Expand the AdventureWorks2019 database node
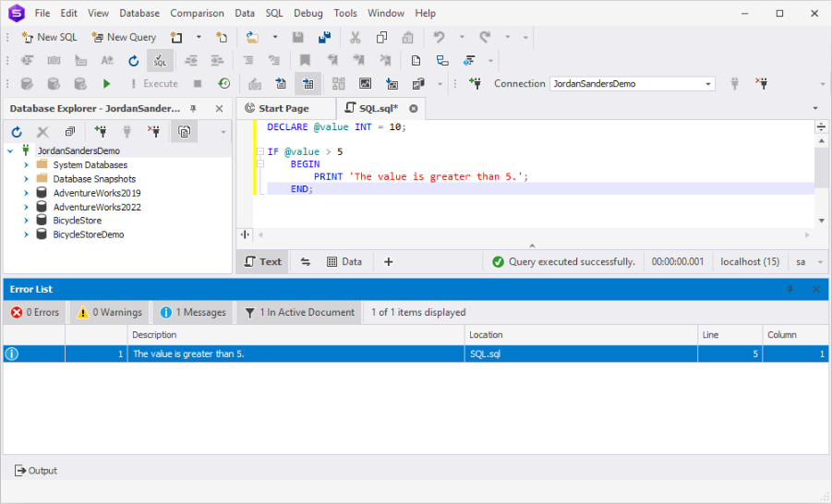This screenshot has height=504, width=832. coord(27,193)
